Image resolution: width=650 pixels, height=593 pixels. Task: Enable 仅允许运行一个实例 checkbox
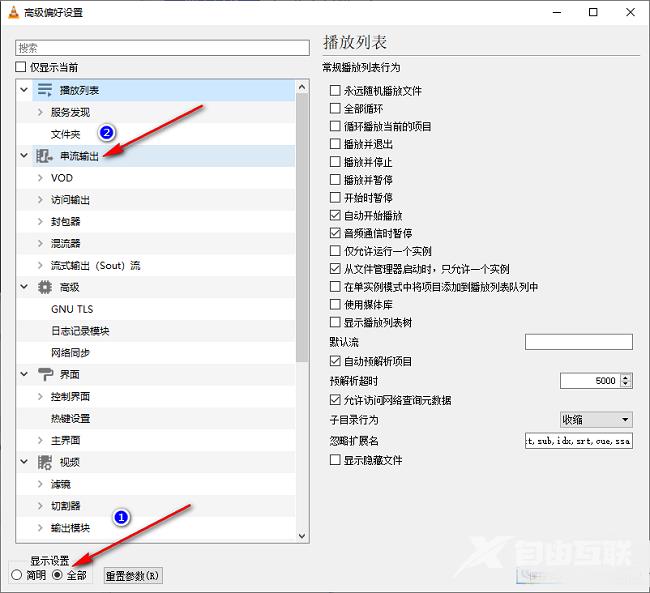(x=335, y=251)
